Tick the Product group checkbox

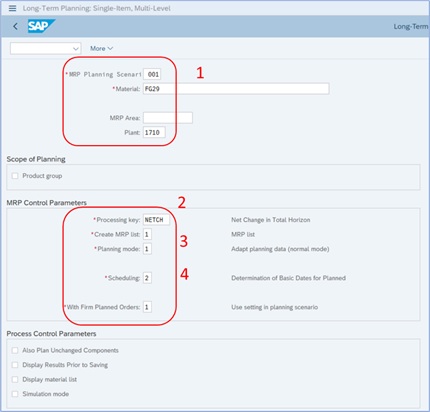(15, 176)
